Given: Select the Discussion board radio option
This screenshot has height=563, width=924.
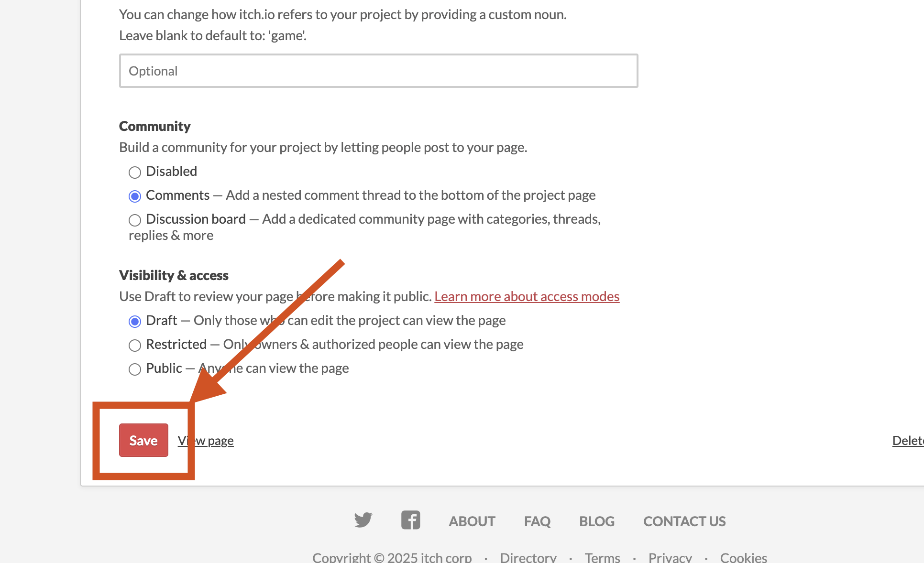Looking at the screenshot, I should coord(135,220).
